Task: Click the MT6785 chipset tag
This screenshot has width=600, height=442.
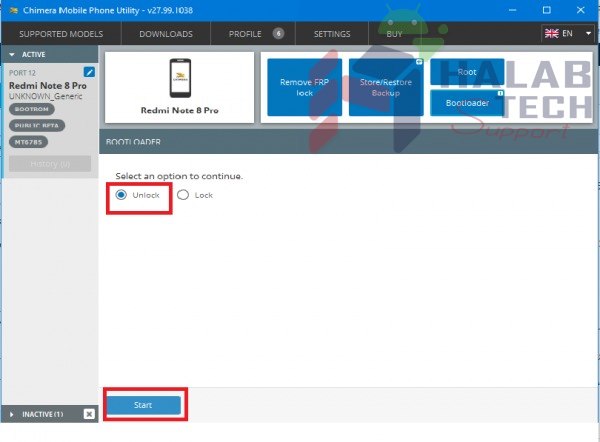Action: (28, 142)
